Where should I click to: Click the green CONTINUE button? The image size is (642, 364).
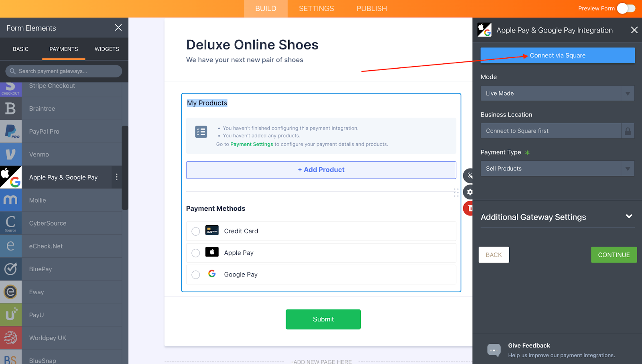point(614,255)
